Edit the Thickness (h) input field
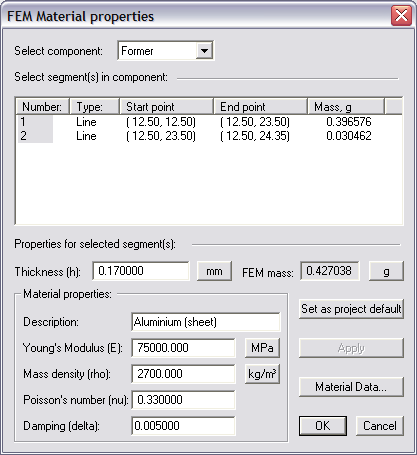This screenshot has width=417, height=455. (x=141, y=271)
